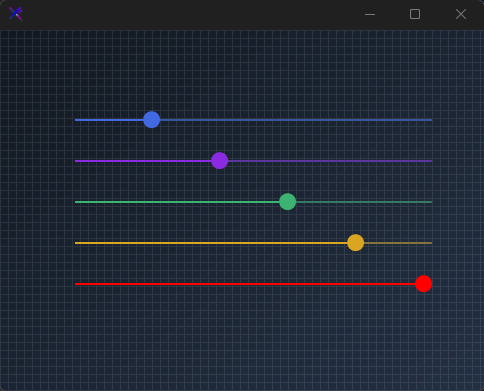Click the blue slider handle
The width and height of the screenshot is (484, 391).
pos(152,120)
